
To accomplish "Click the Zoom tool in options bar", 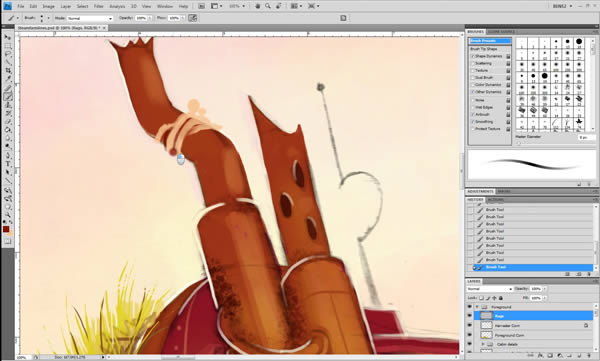I will point(268,6).
